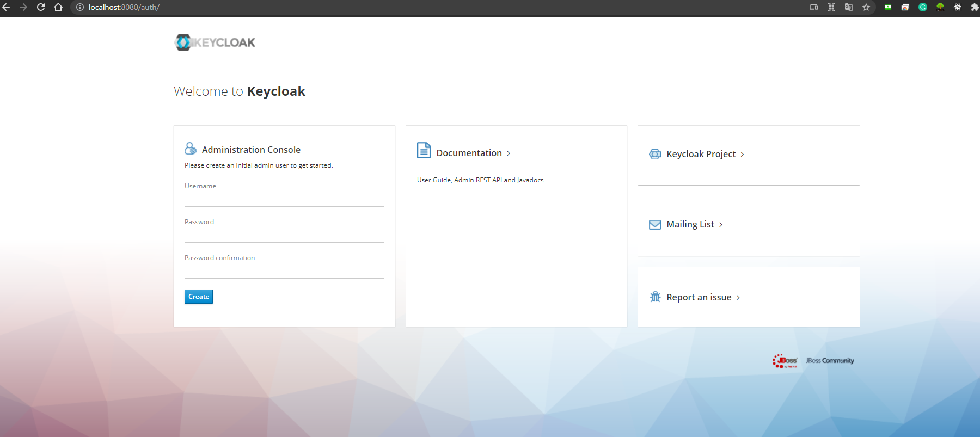Focus the Username field
980x437 pixels.
pos(284,199)
